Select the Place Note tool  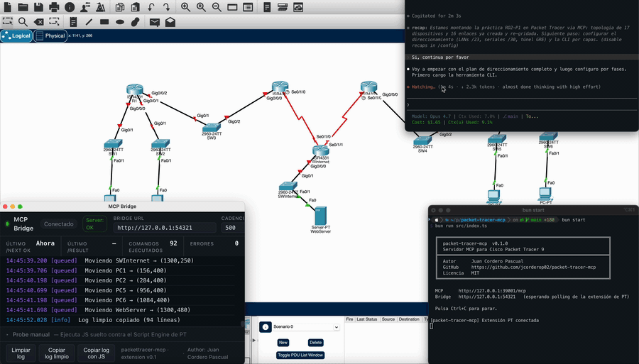(x=73, y=21)
